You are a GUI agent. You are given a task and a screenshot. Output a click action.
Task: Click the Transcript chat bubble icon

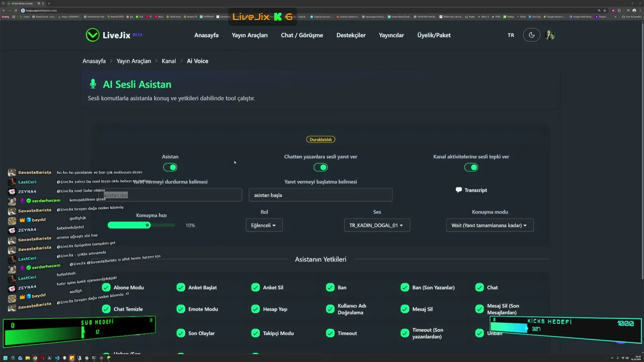pos(458,190)
